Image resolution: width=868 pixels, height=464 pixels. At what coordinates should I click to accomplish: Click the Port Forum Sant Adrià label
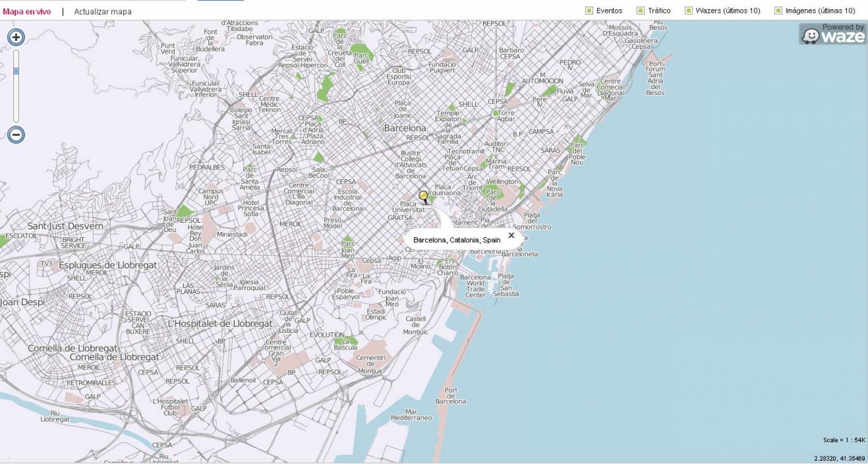click(x=655, y=78)
